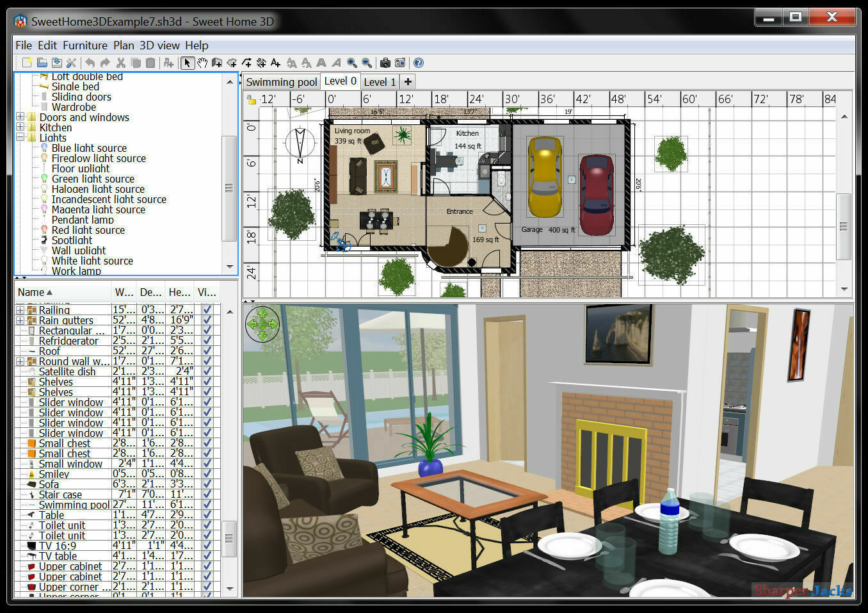Add furniture to home toolbar icon
Viewport: 868px width, 613px height.
tap(168, 63)
